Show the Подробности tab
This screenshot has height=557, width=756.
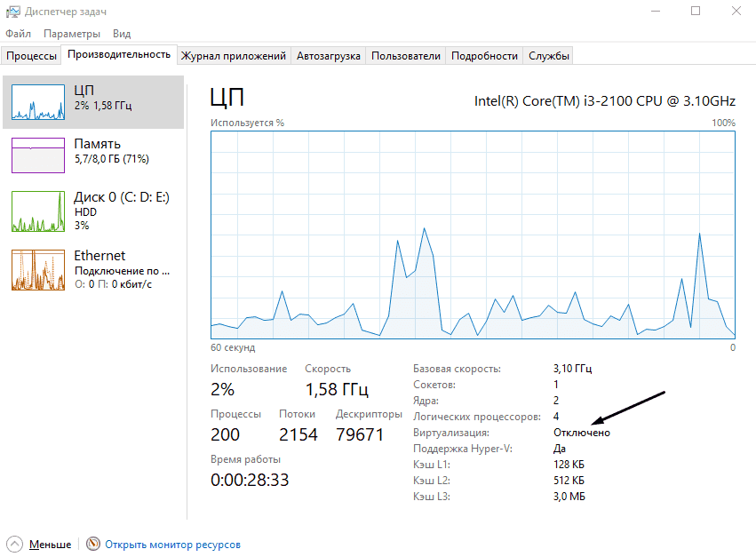click(484, 56)
